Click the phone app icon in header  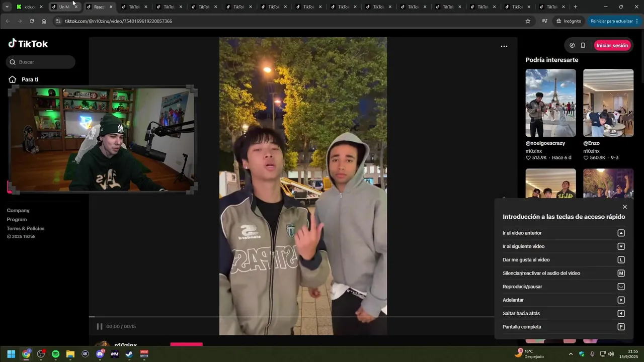tap(583, 45)
